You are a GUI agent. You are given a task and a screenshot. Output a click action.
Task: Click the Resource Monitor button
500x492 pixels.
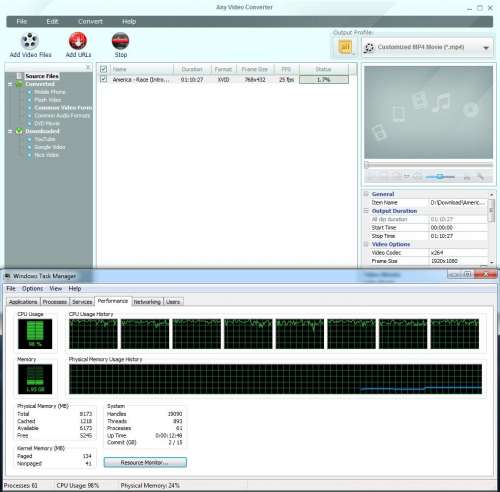[x=145, y=462]
